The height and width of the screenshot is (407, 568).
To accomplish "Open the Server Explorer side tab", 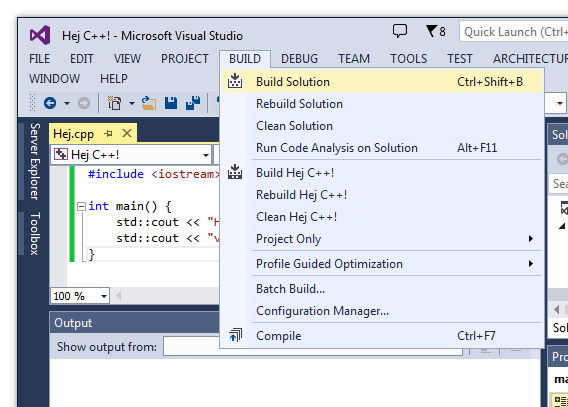I will click(35, 161).
